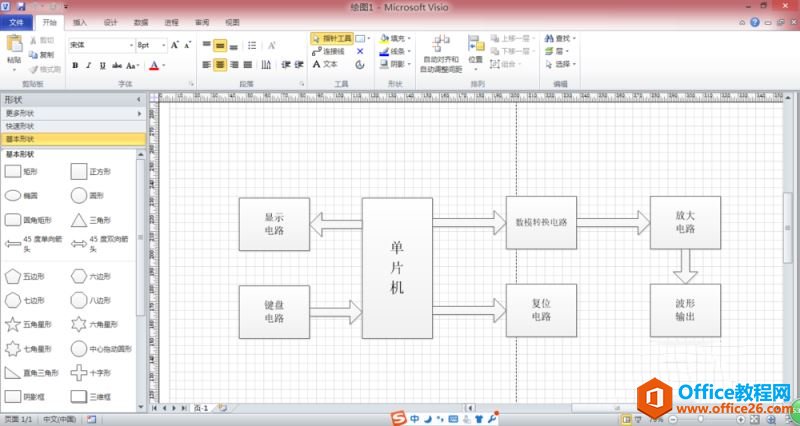Toggle underline formatting
Image resolution: width=800 pixels, height=426 pixels.
(101, 66)
